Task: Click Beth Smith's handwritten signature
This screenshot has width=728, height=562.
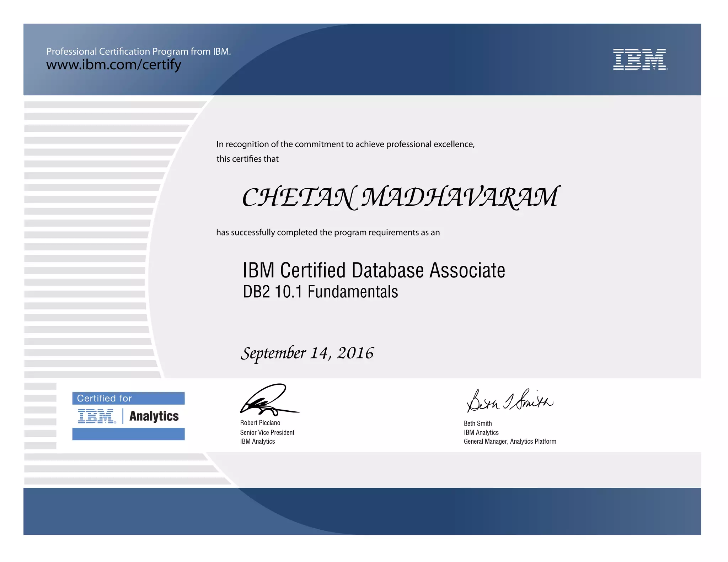Action: (x=509, y=401)
